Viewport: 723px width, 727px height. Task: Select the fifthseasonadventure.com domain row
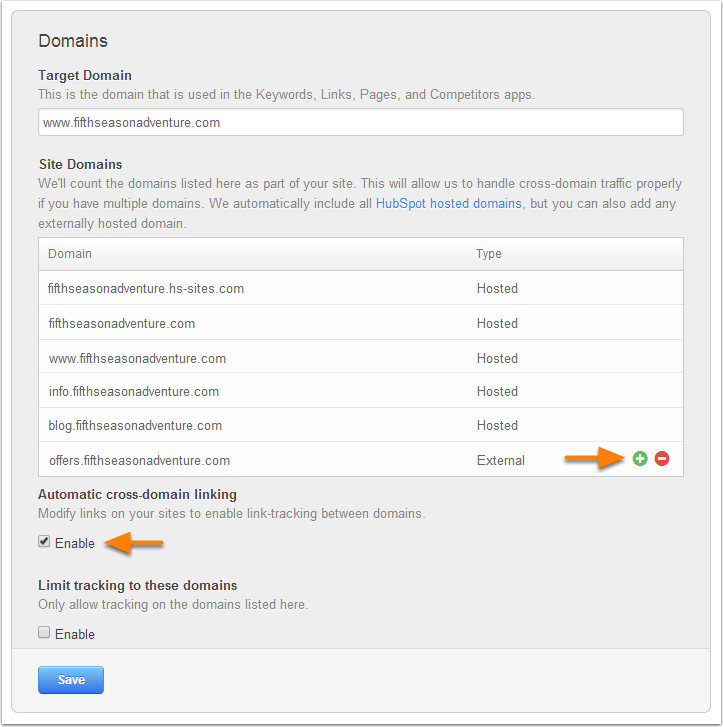361,322
